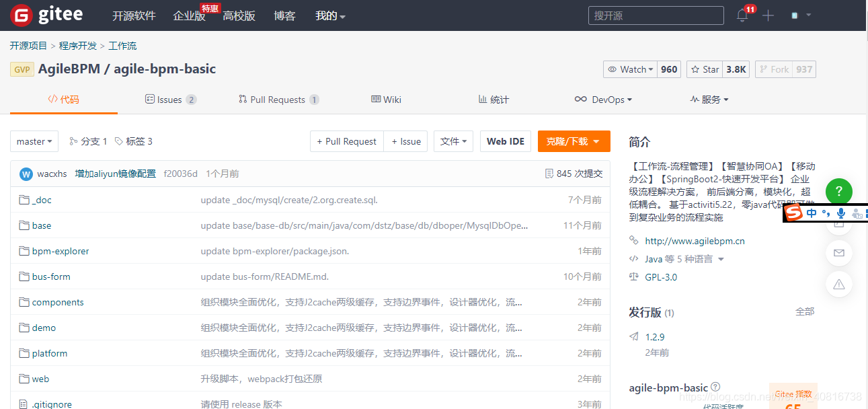Click the warning triangle report icon

[x=838, y=285]
